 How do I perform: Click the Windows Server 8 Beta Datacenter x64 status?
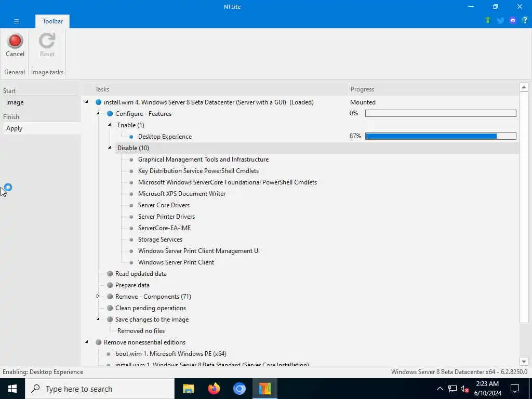459,372
